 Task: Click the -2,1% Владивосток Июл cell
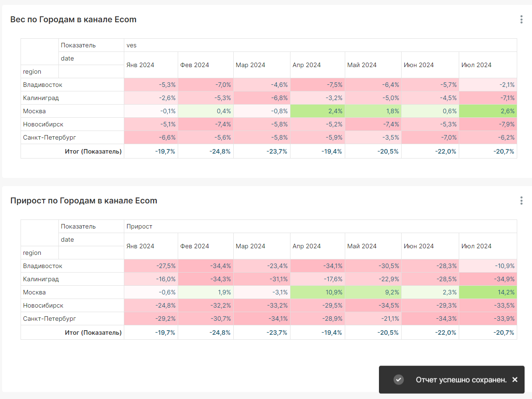[x=488, y=85]
